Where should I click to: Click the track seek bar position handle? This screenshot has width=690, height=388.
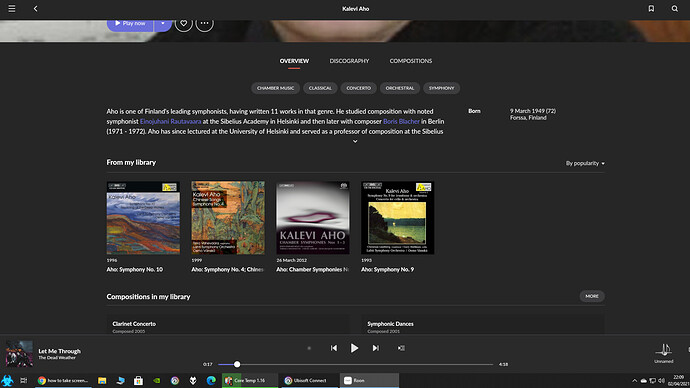click(x=237, y=364)
